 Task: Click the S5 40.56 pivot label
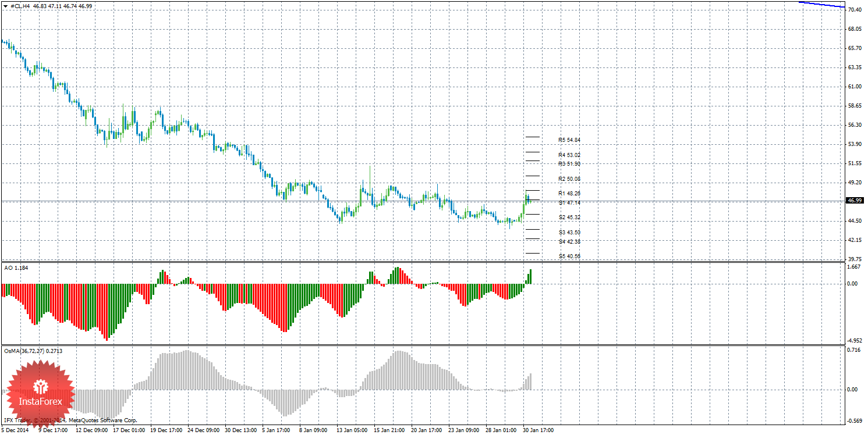(569, 256)
